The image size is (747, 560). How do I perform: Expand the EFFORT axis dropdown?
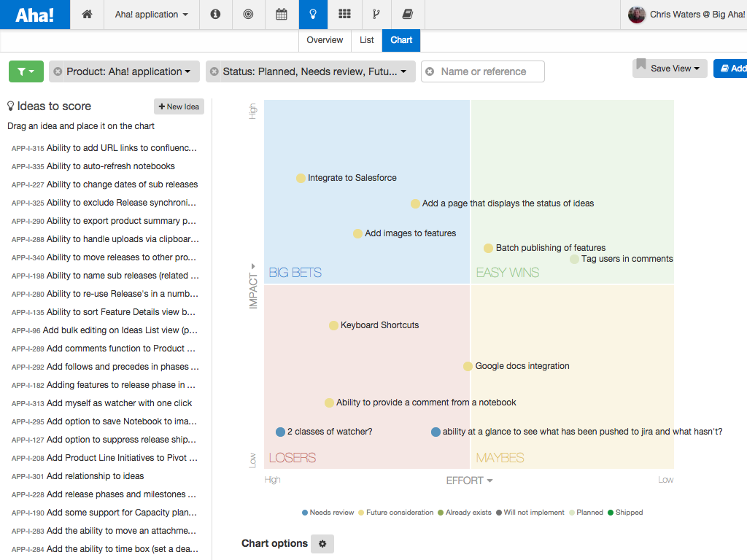[x=469, y=480]
